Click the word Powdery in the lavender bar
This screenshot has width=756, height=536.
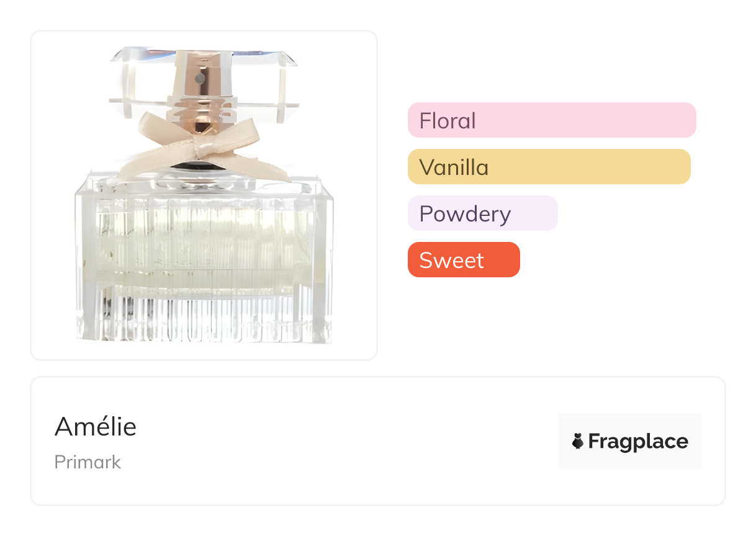465,213
